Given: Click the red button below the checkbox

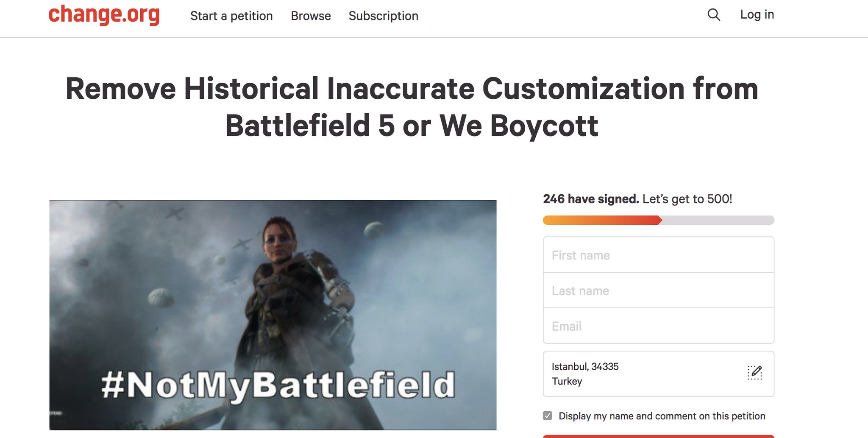Looking at the screenshot, I should tap(658, 436).
